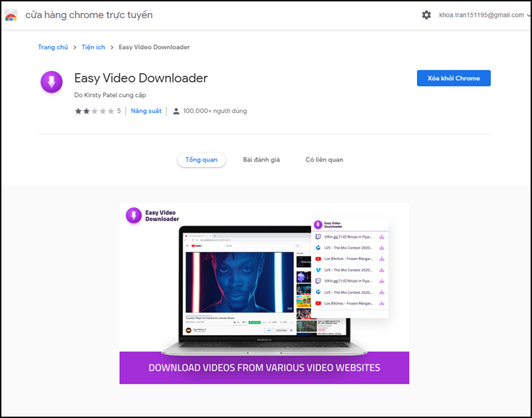Open settings via the gear icon
Screen dimensions: 532x418
(426, 15)
